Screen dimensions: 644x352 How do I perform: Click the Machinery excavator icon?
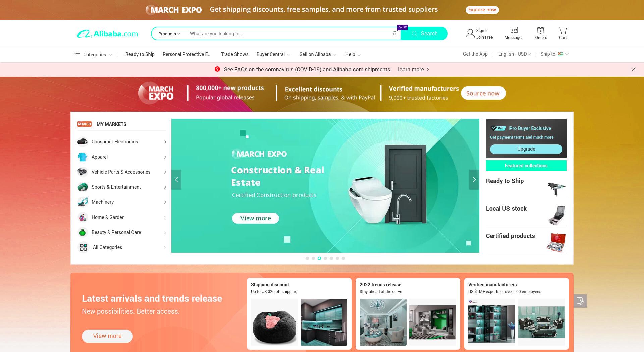pos(83,202)
